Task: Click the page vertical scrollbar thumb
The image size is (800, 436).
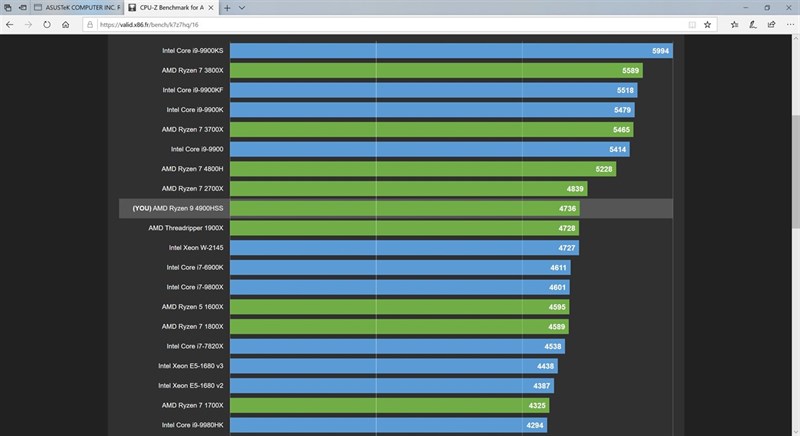Action: (795, 171)
